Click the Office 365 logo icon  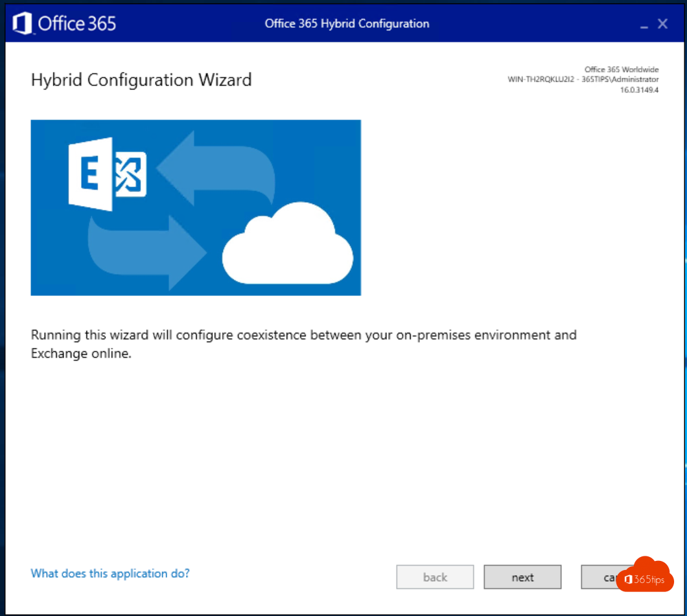[x=22, y=23]
